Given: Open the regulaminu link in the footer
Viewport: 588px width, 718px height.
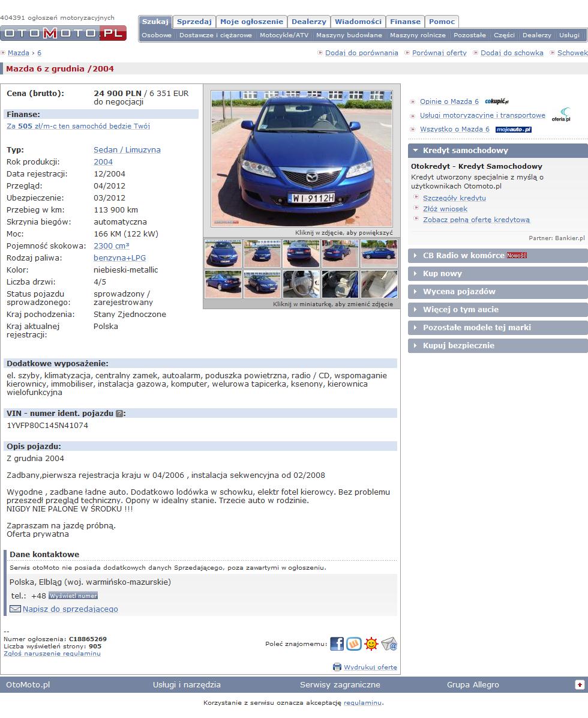Looking at the screenshot, I should pyautogui.click(x=362, y=703).
